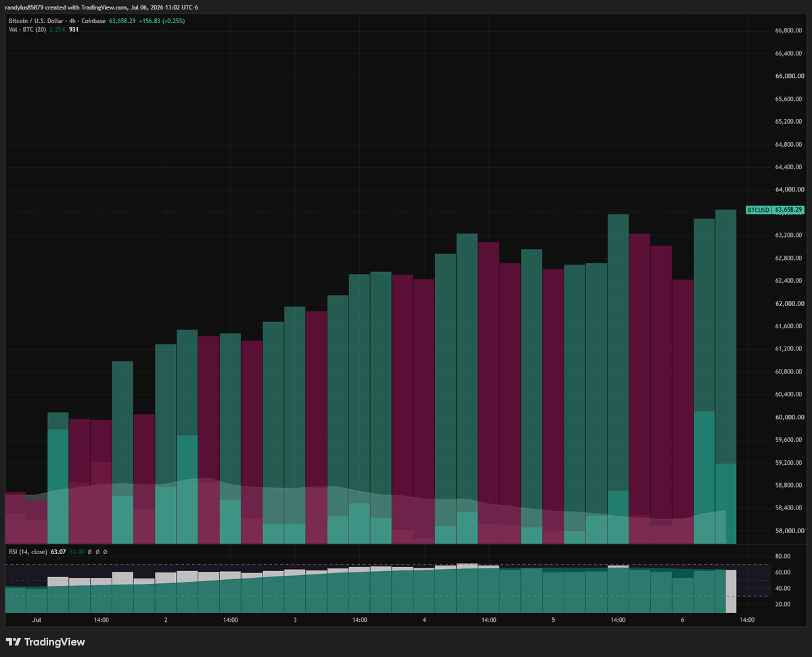Click the 63,200.00 price axis label
Screen dimensions: 812x657
click(788, 235)
